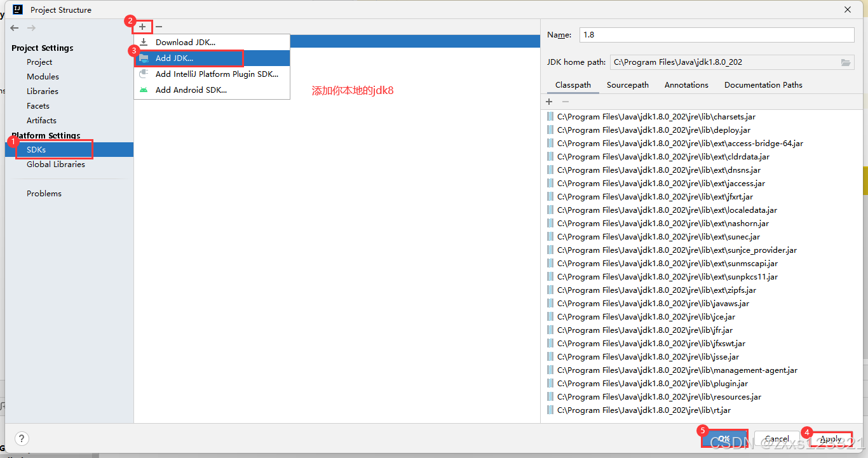Open Global Libraries under Platform Settings
The height and width of the screenshot is (458, 868).
[55, 164]
